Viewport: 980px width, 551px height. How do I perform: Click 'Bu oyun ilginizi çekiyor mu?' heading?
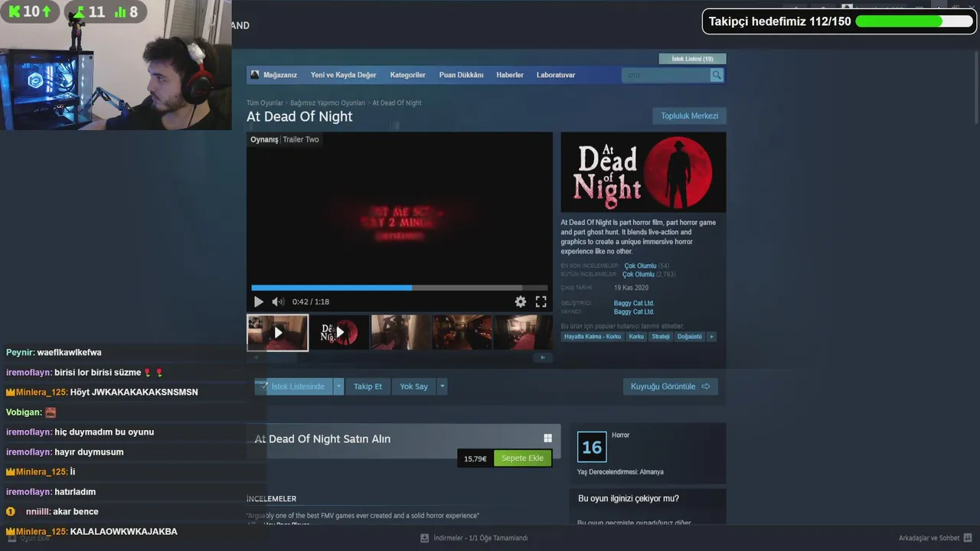tap(629, 499)
